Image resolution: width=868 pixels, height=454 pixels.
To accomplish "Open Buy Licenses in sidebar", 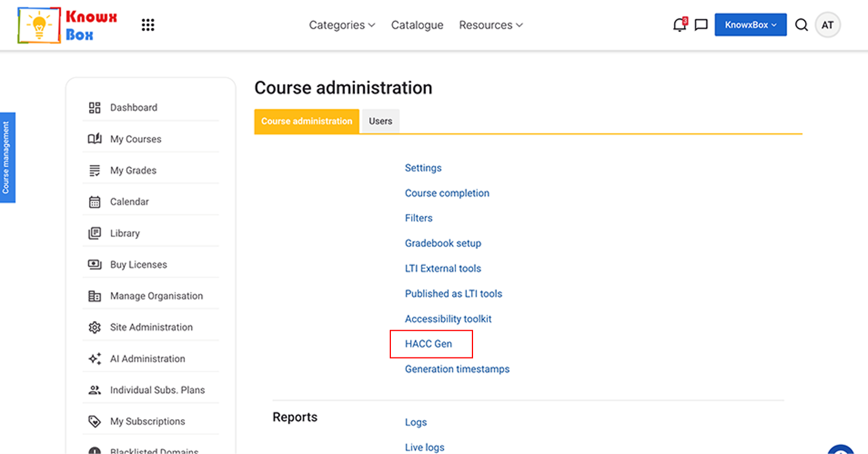I will tap(139, 265).
